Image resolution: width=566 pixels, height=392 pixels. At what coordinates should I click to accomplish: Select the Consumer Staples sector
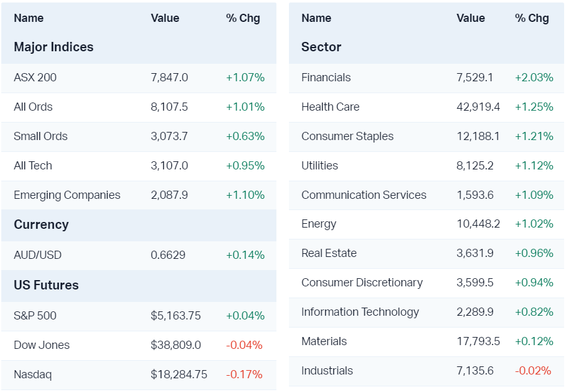tap(347, 136)
